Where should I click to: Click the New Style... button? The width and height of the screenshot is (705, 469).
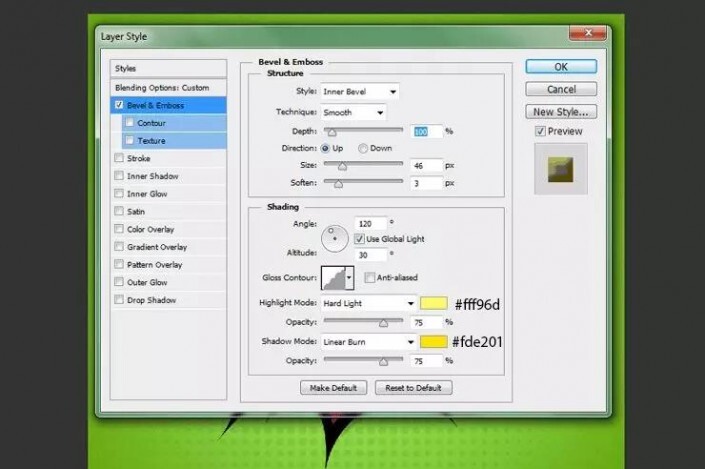[x=561, y=112]
